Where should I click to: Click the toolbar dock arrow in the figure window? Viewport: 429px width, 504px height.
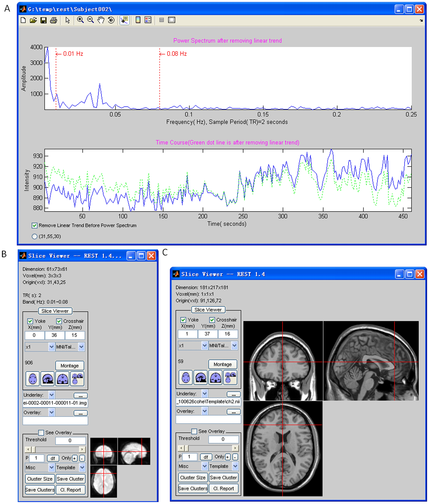421,21
